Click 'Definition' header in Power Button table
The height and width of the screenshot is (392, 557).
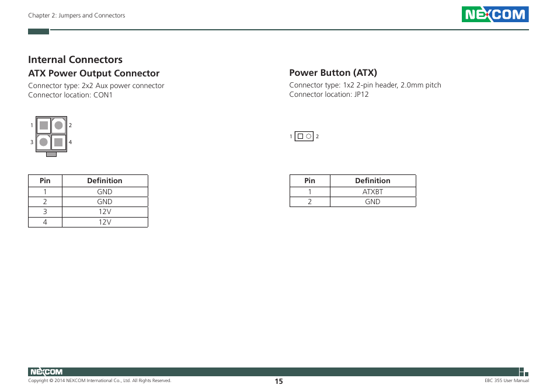tap(373, 181)
